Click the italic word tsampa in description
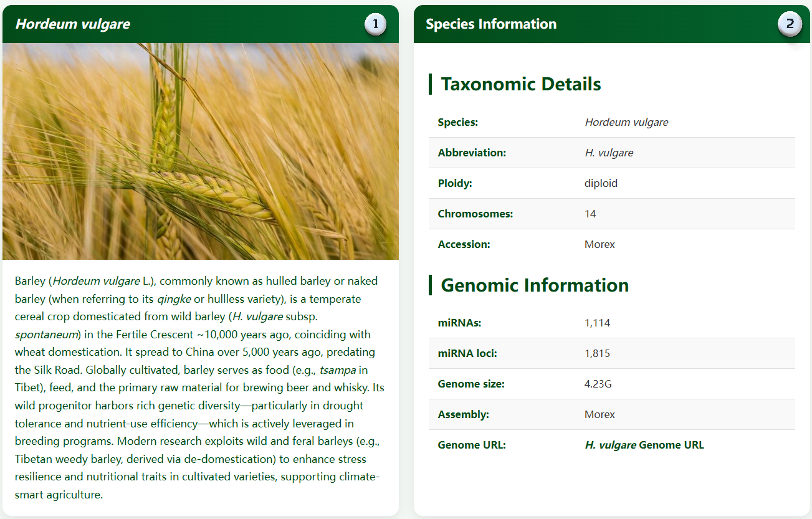Screen dimensions: 812x519 pos(338,370)
